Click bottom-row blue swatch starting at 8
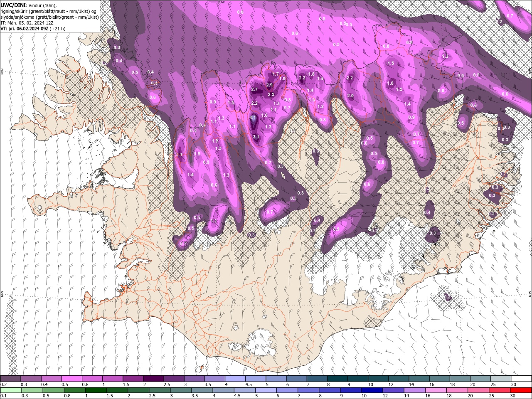 click(x=330, y=390)
